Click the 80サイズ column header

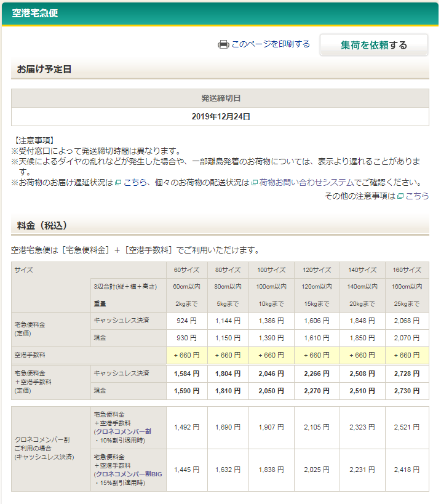tap(228, 270)
